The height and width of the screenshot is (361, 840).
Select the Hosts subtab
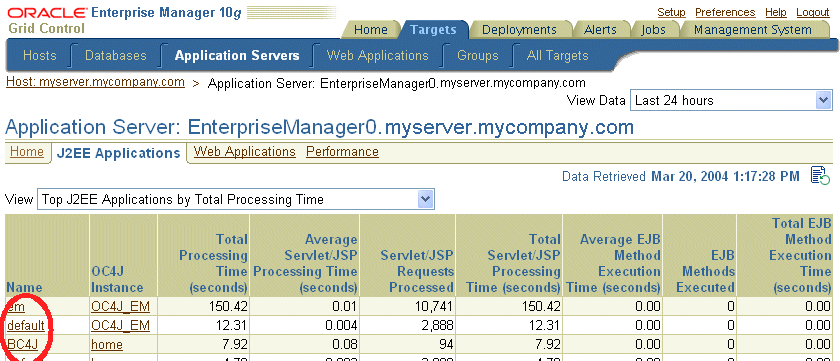coord(40,55)
